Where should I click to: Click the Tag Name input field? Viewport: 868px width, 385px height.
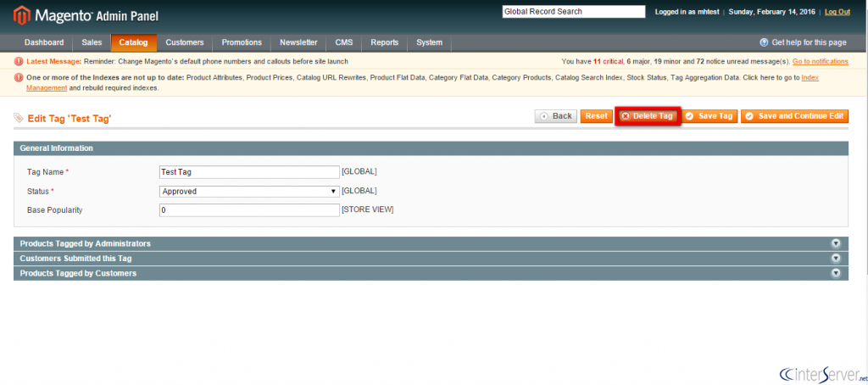(x=249, y=172)
